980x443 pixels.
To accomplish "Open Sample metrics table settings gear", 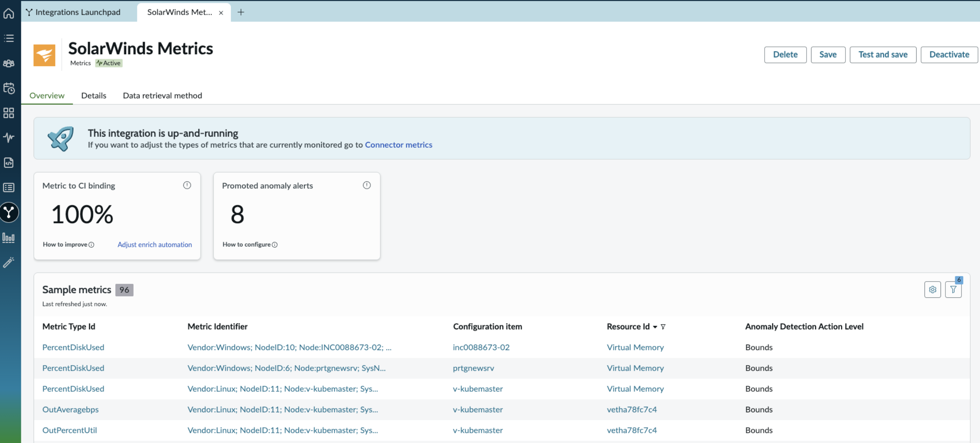I will tap(933, 290).
